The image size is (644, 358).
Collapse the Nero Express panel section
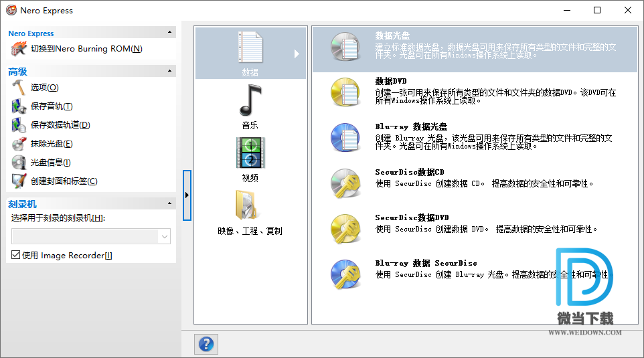169,32
